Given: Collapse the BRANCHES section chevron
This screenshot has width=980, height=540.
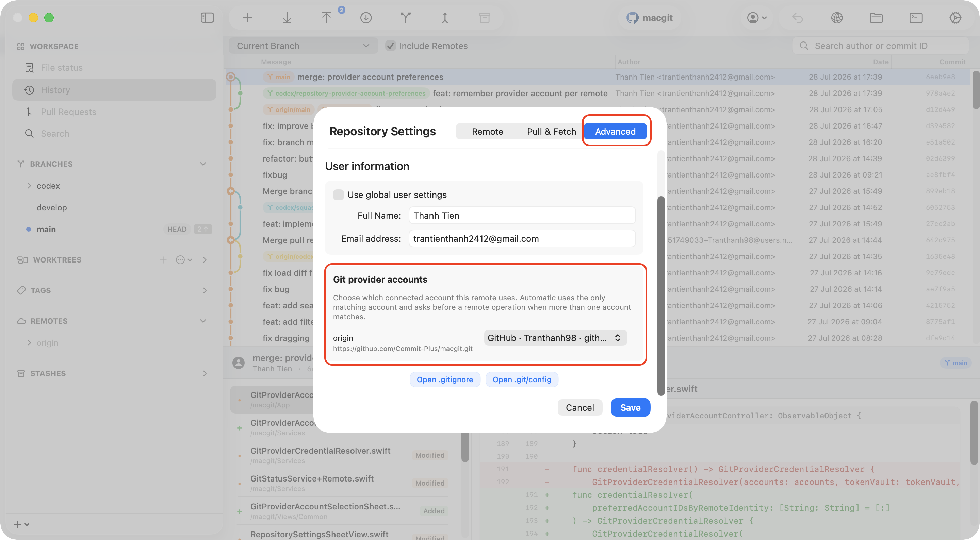Looking at the screenshot, I should click(x=203, y=164).
